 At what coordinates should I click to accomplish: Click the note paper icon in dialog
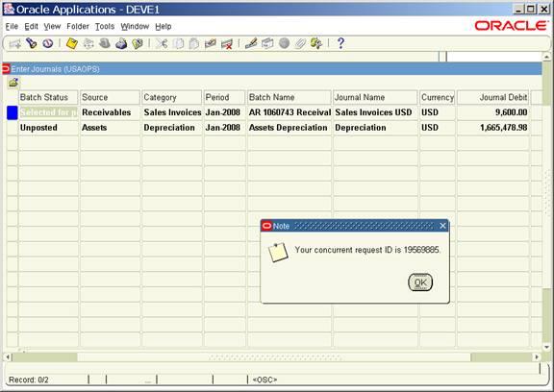tap(278, 253)
